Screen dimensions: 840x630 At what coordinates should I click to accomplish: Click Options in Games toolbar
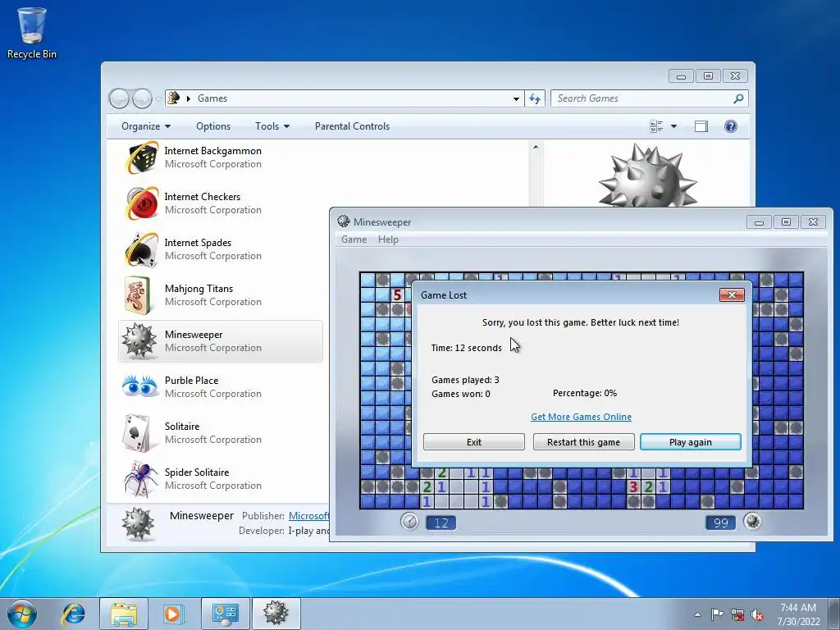pos(213,126)
